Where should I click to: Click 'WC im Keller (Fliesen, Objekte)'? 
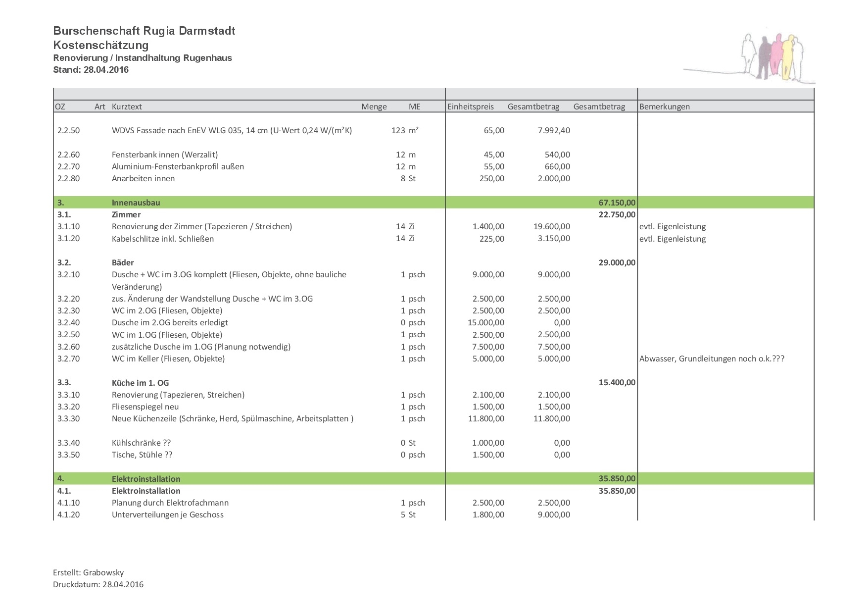coord(168,359)
